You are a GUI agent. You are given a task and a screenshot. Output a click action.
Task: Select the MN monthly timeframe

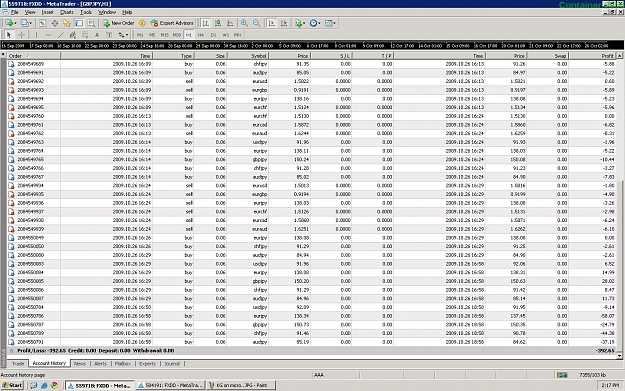click(238, 35)
